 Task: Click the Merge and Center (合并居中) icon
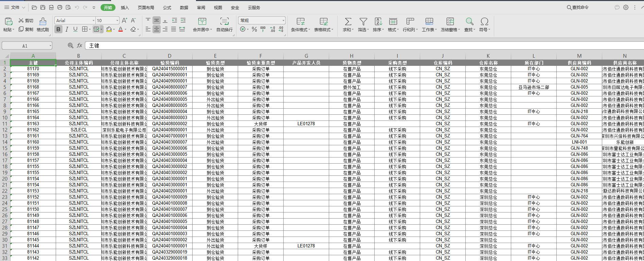point(202,22)
